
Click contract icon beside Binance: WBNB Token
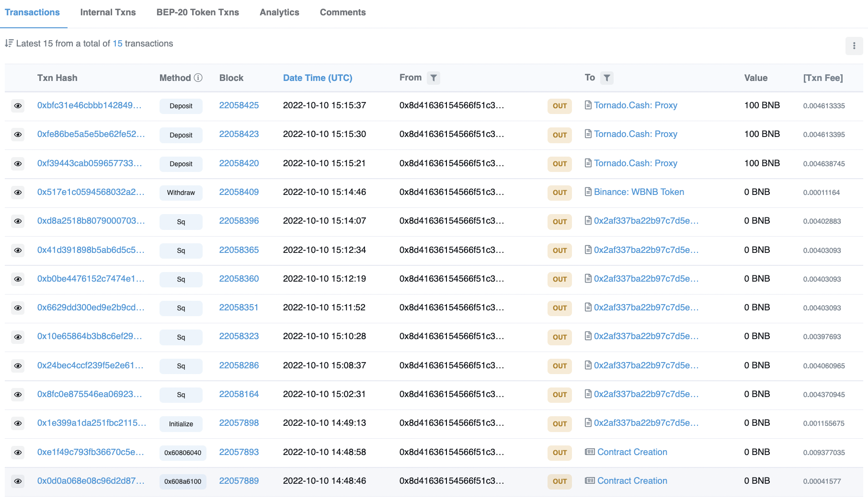point(588,192)
